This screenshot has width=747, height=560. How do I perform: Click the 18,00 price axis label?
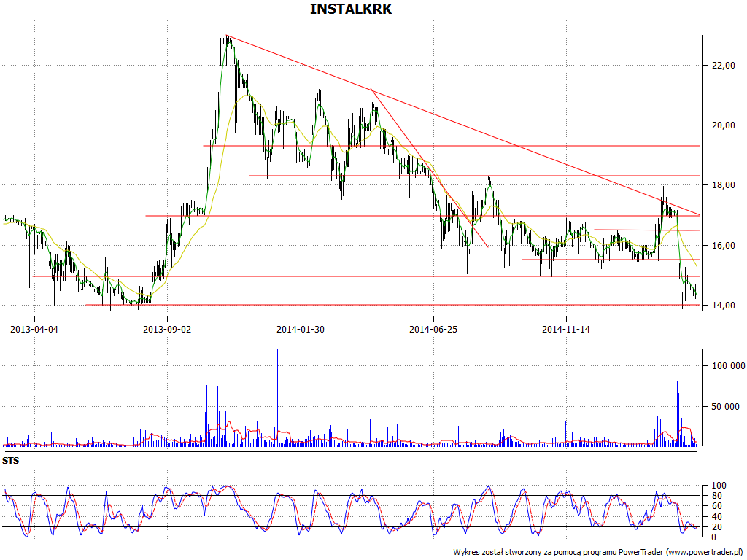(723, 185)
